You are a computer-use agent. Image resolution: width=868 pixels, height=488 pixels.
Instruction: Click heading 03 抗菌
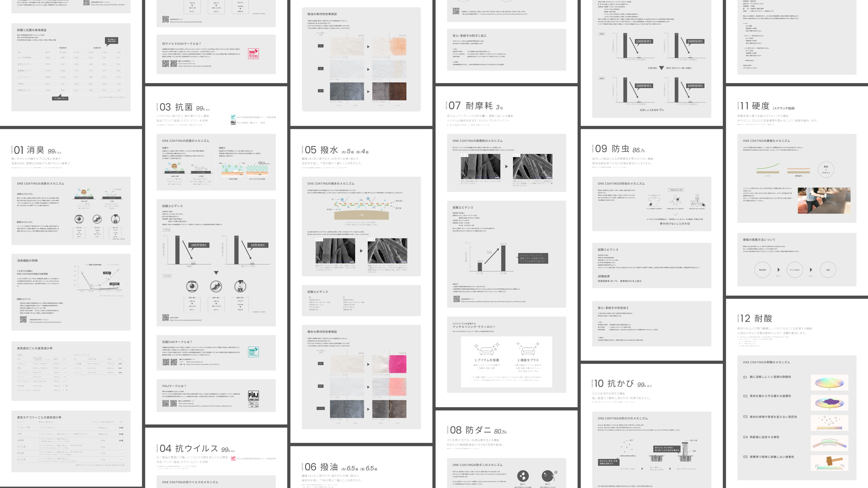coord(176,107)
